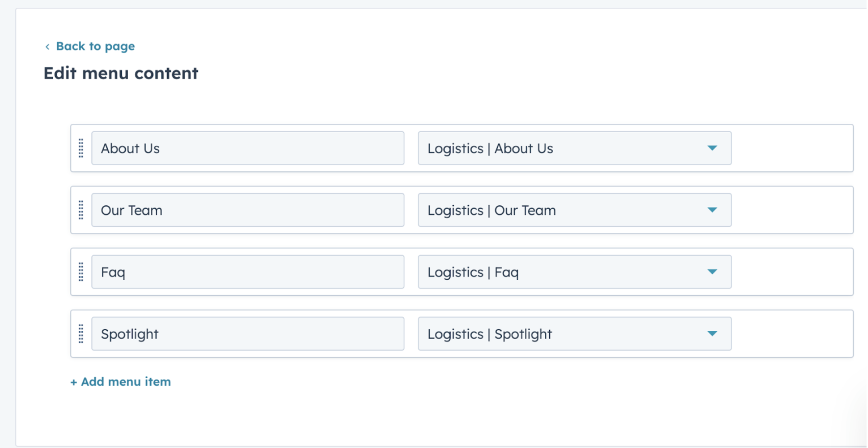The width and height of the screenshot is (868, 448).
Task: Go back via Back to page link
Action: point(95,46)
